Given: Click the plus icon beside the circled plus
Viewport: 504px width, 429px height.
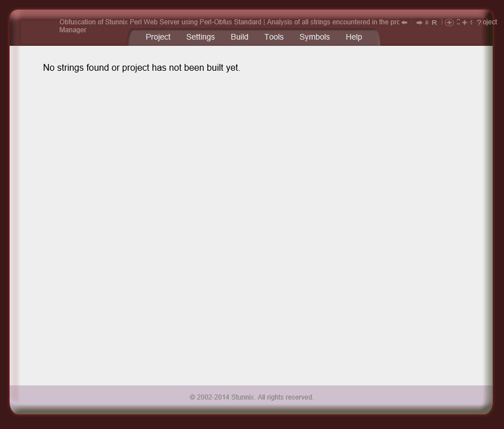Looking at the screenshot, I should coord(465,22).
